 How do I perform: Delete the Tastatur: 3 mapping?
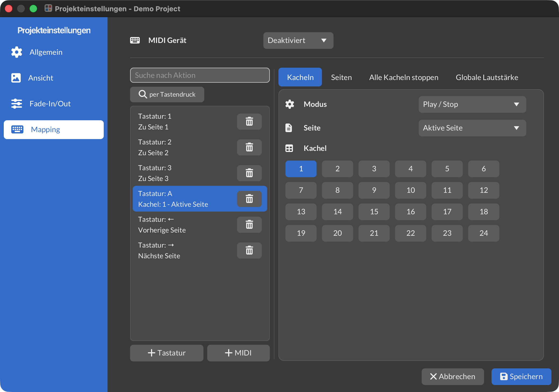point(249,173)
